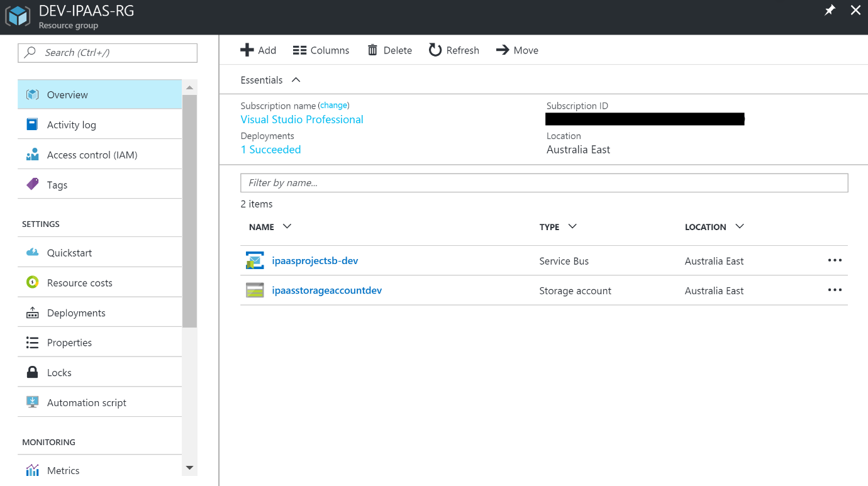The height and width of the screenshot is (486, 868).
Task: Click Delete with the trash icon
Action: pos(389,50)
